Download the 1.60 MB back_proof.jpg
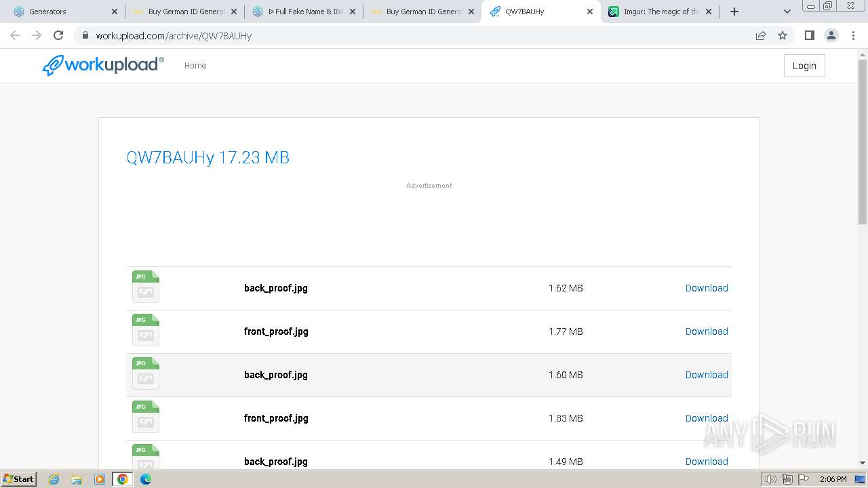The image size is (868, 488). coord(707,375)
